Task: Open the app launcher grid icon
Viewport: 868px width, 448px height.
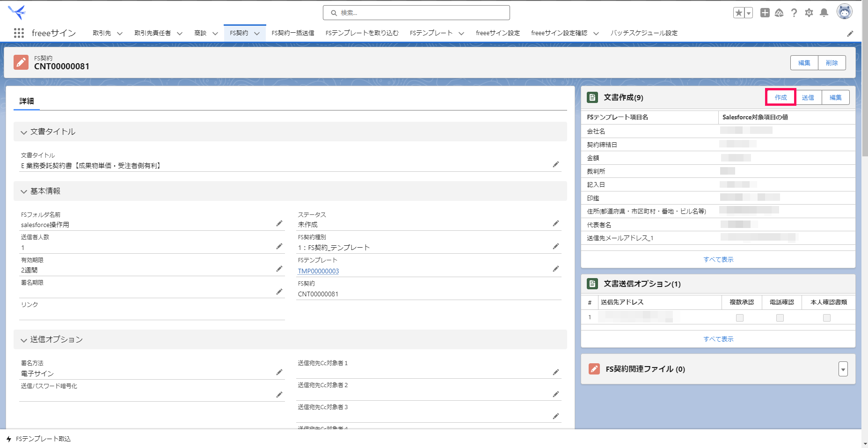Action: [19, 33]
